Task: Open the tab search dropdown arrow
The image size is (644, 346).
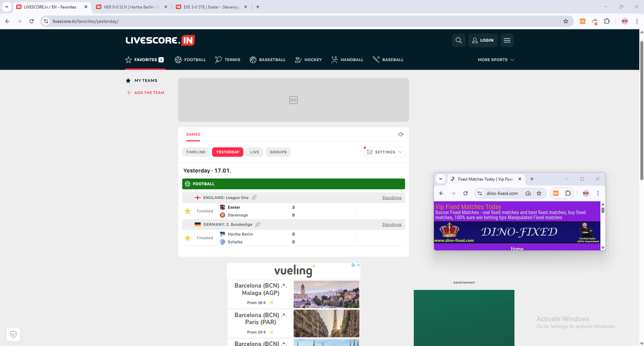Action: [6, 7]
